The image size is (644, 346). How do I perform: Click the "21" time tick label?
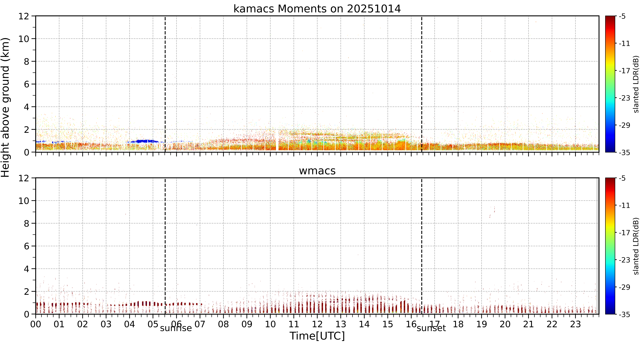click(529, 324)
